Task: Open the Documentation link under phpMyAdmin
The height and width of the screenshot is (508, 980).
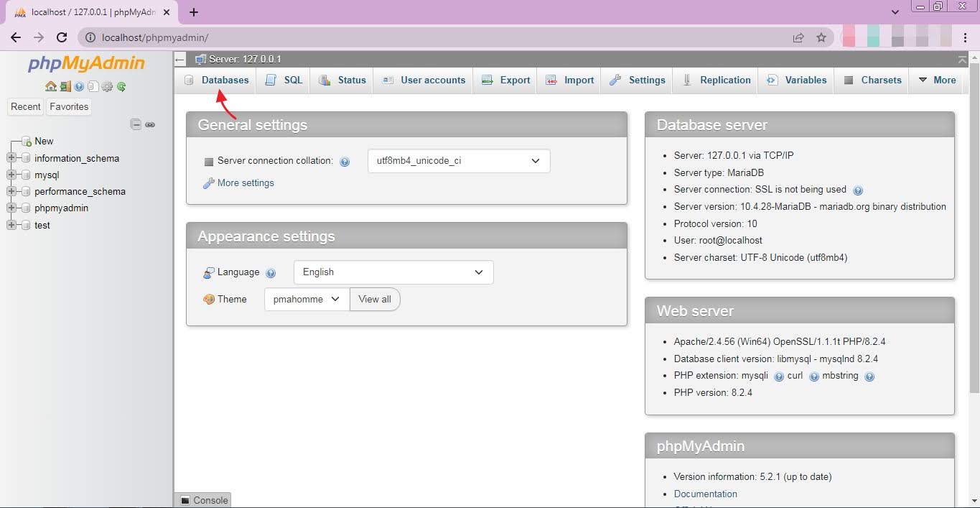Action: pos(706,494)
